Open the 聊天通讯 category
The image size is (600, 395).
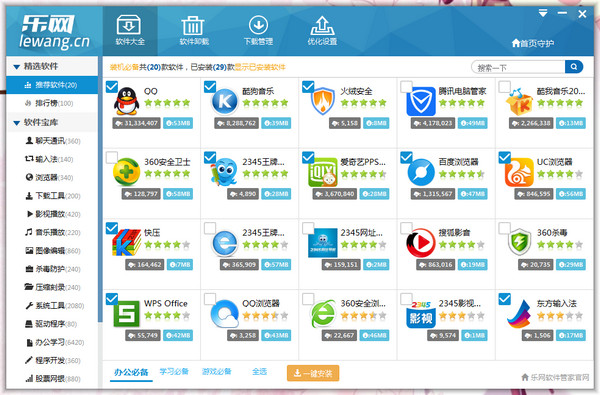pyautogui.click(x=52, y=141)
